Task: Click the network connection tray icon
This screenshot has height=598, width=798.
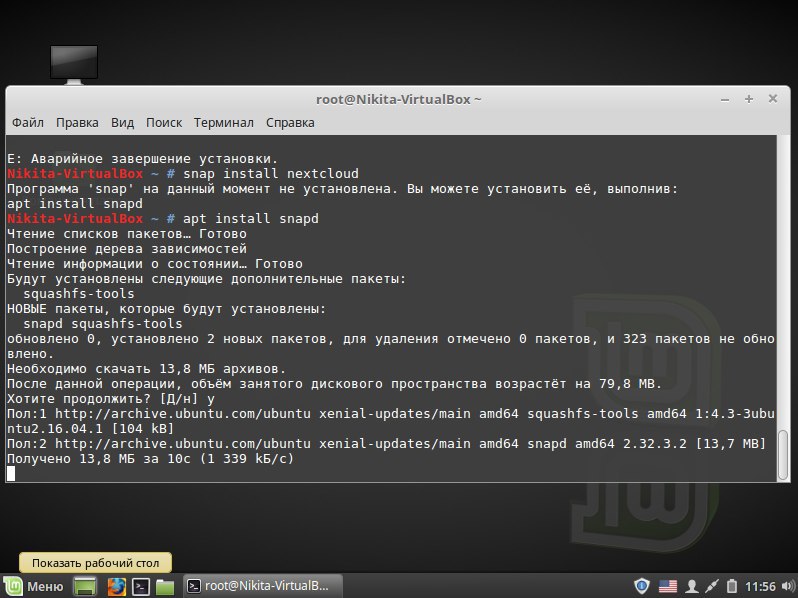Action: (x=712, y=587)
